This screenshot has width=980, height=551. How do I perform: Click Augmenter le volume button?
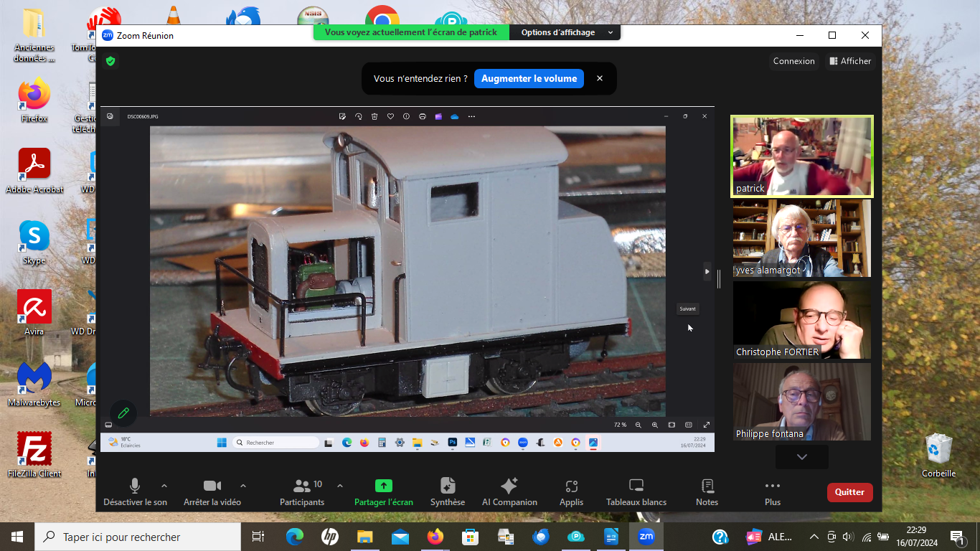(x=529, y=79)
